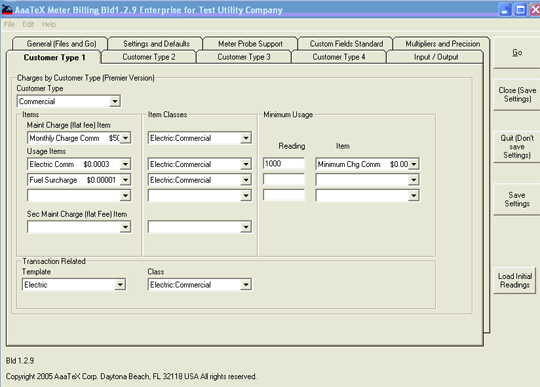The image size is (540, 387).
Task: Open item class dropdown beside Fuel Surcharge
Action: [246, 180]
